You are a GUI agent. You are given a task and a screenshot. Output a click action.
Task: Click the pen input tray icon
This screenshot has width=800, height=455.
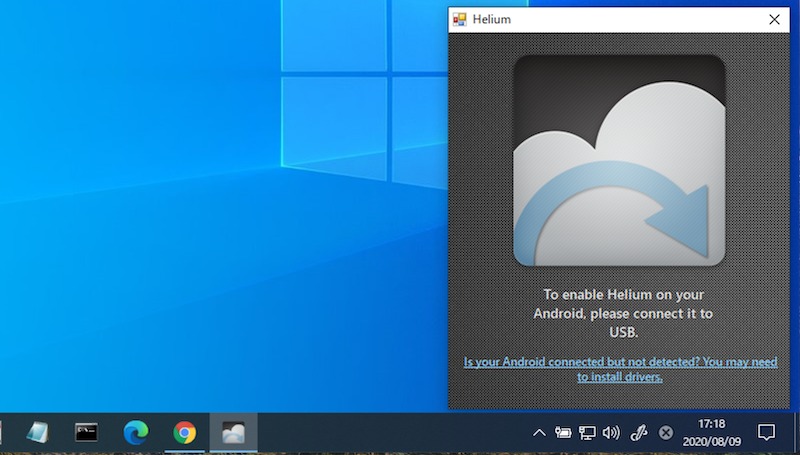tap(639, 433)
